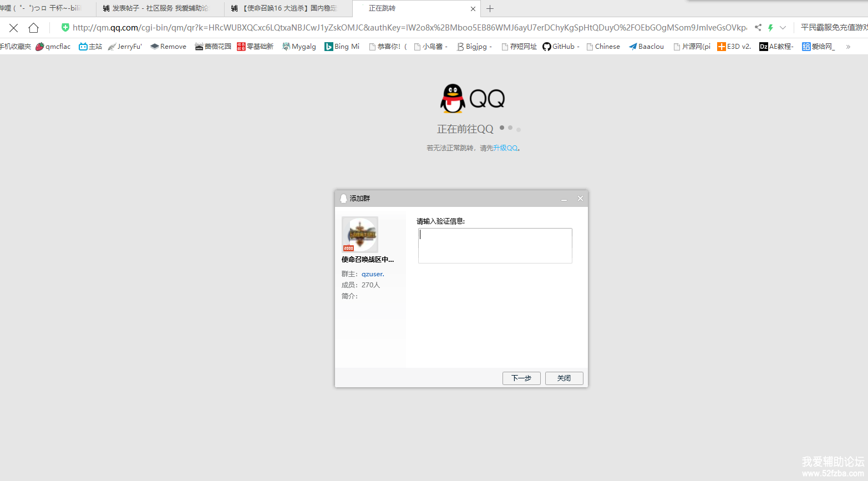Open the 小鸟酱 bookmark
This screenshot has width=868, height=481.
431,47
